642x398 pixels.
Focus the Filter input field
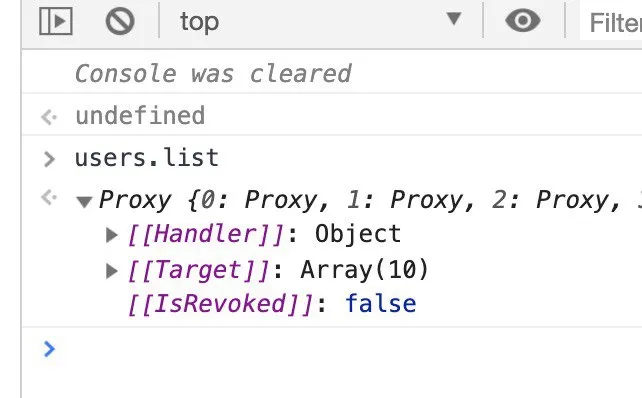611,23
